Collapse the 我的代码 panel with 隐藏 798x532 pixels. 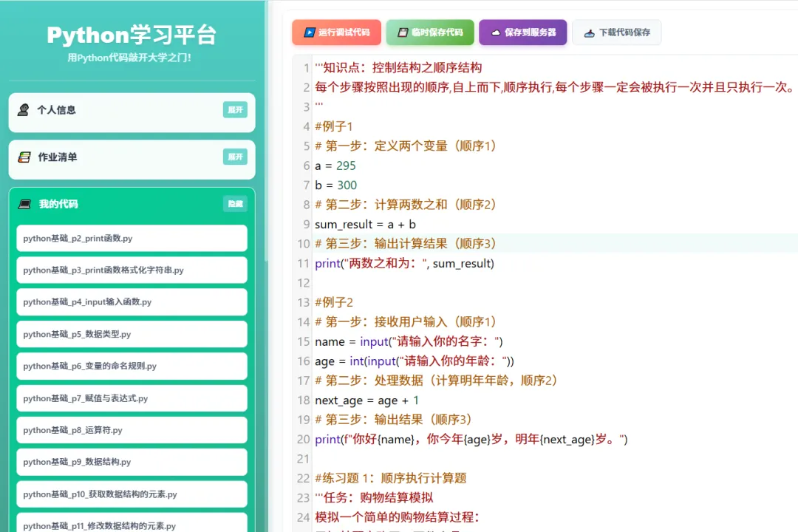(x=235, y=204)
